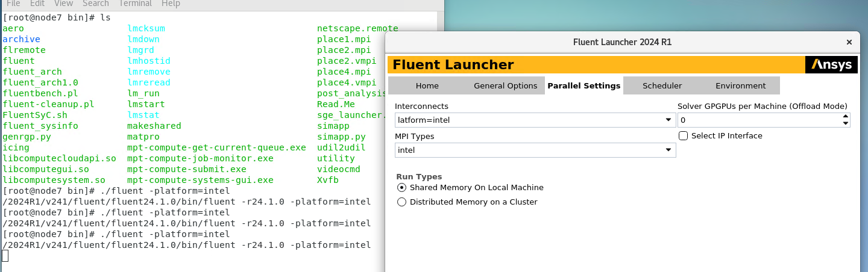Screen dimensions: 868x272
Task: Click 'fluentbench.pl' in the terminal listing
Action: (40, 93)
